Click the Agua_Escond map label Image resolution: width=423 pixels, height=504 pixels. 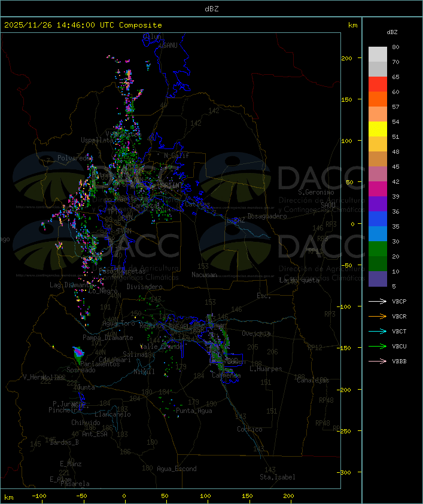click(176, 469)
